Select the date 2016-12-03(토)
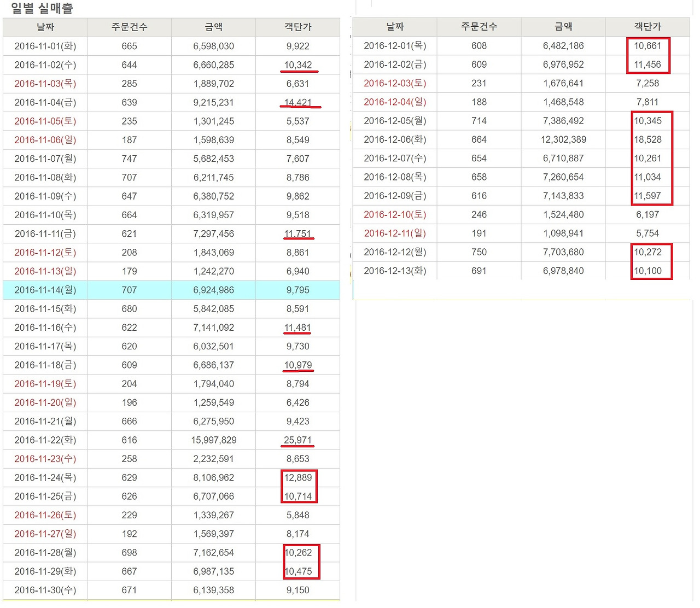 395,83
